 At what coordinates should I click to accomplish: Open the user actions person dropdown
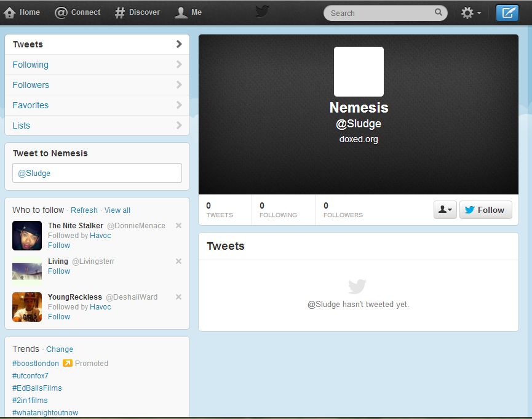click(x=445, y=210)
